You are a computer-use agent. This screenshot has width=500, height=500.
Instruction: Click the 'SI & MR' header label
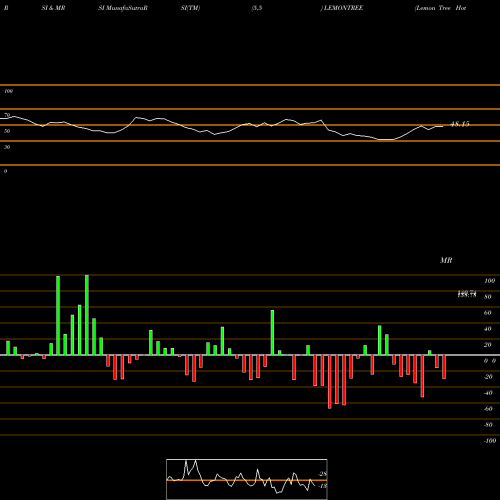pyautogui.click(x=53, y=8)
